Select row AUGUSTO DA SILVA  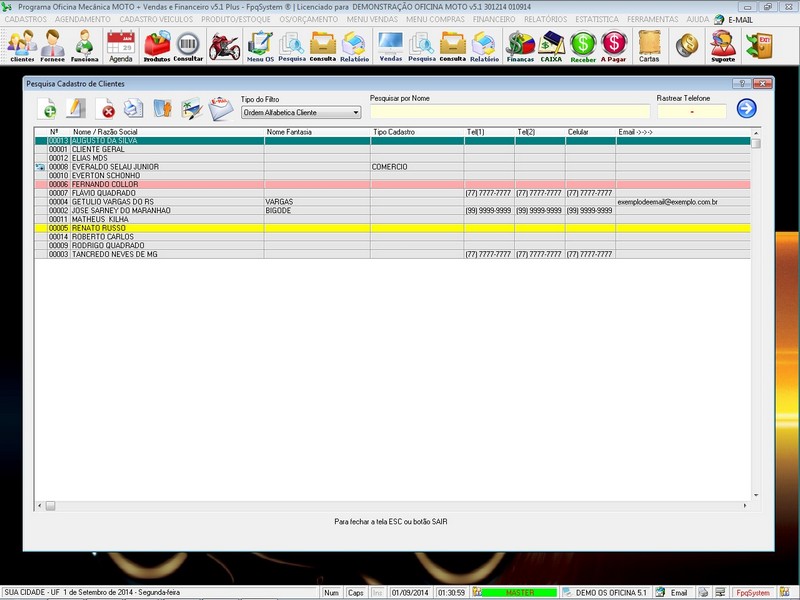[392, 141]
